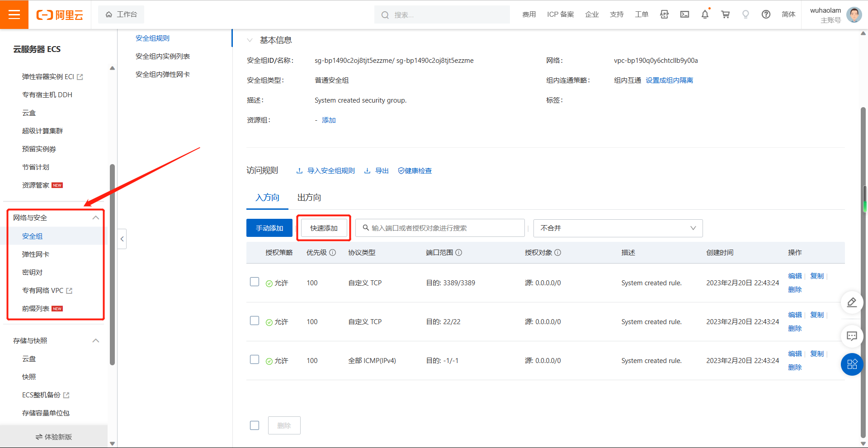Screen dimensions: 868x448
Task: Open the floating chat feedback button
Action: coord(852,336)
